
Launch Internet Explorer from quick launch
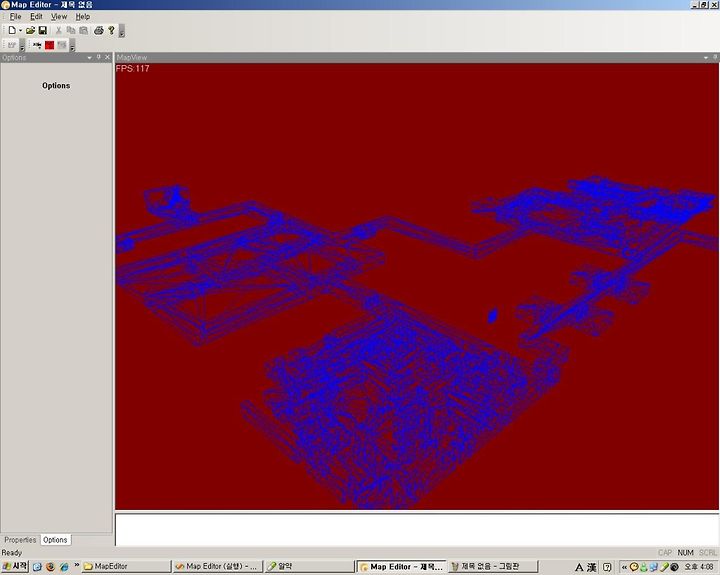pos(64,567)
